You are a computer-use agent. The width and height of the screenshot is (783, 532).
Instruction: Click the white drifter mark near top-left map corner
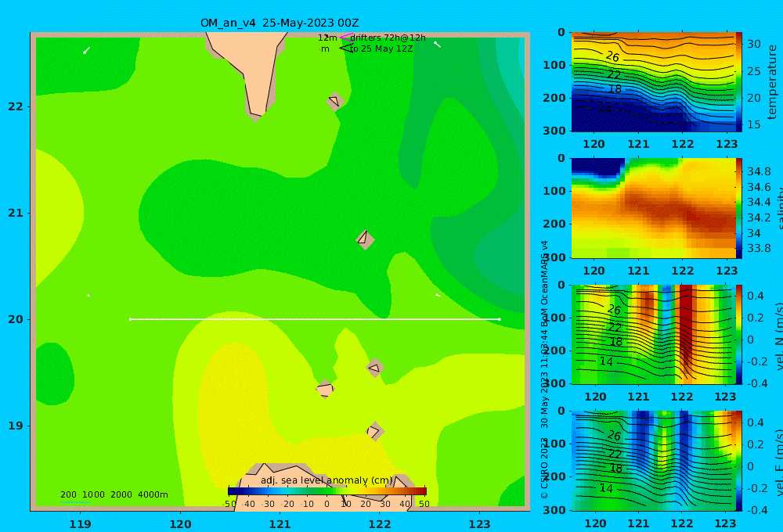(86, 50)
